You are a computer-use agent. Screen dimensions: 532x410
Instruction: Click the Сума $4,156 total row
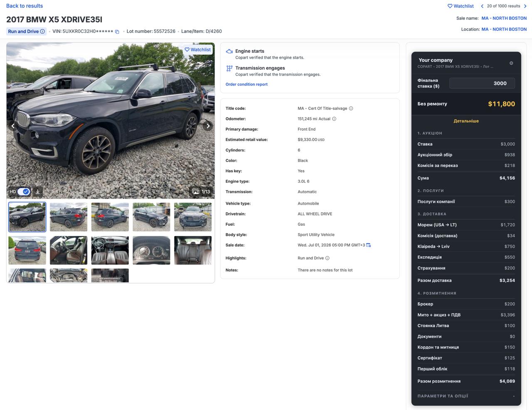tap(466, 178)
